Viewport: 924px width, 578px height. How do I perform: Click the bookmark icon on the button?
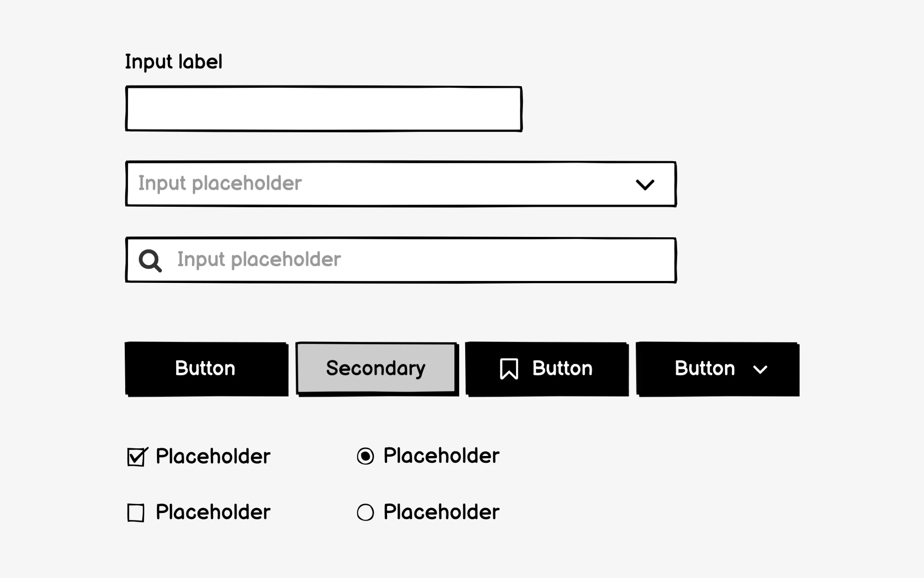(509, 368)
